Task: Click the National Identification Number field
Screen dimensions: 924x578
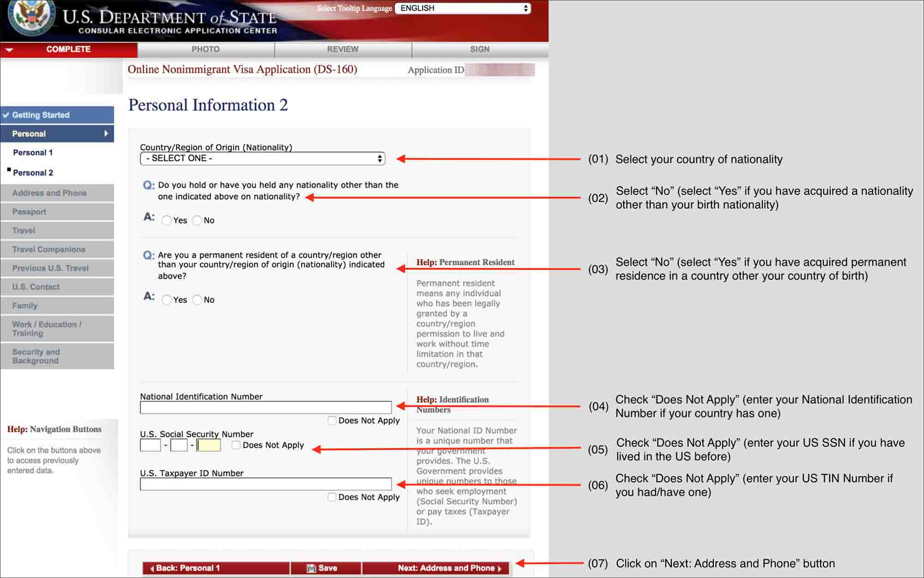Action: click(266, 407)
